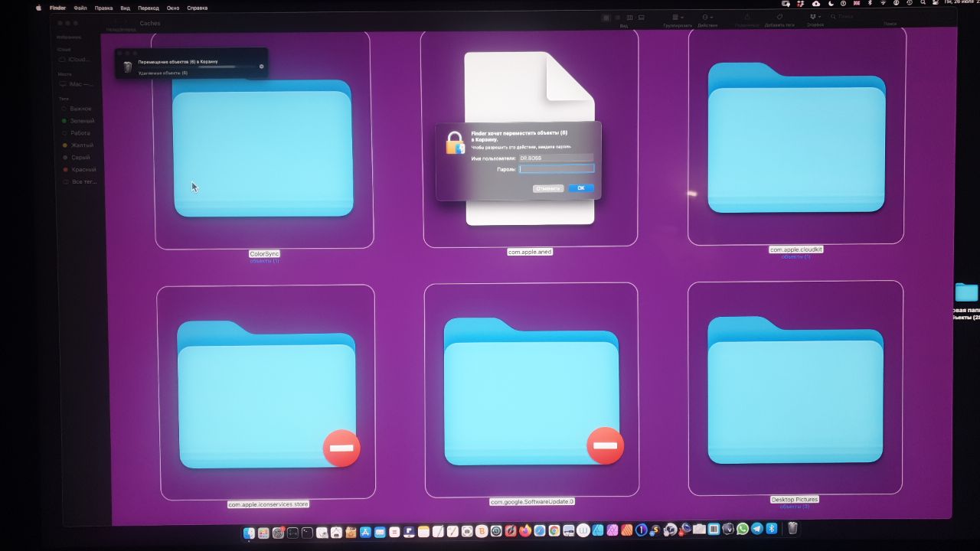
Task: Click the lock icon in password dialog
Action: [x=456, y=142]
